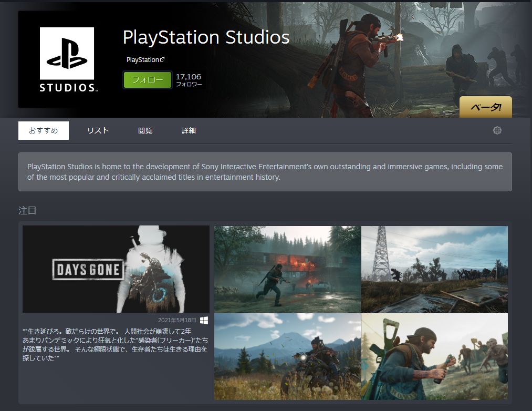
Task: Open the PlayStation website link
Action: point(145,60)
